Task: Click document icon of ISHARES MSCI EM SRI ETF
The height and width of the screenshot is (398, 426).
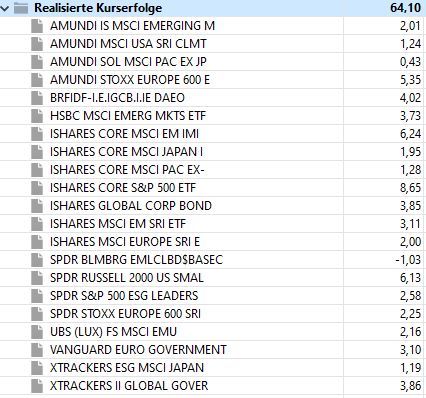Action: (37, 224)
